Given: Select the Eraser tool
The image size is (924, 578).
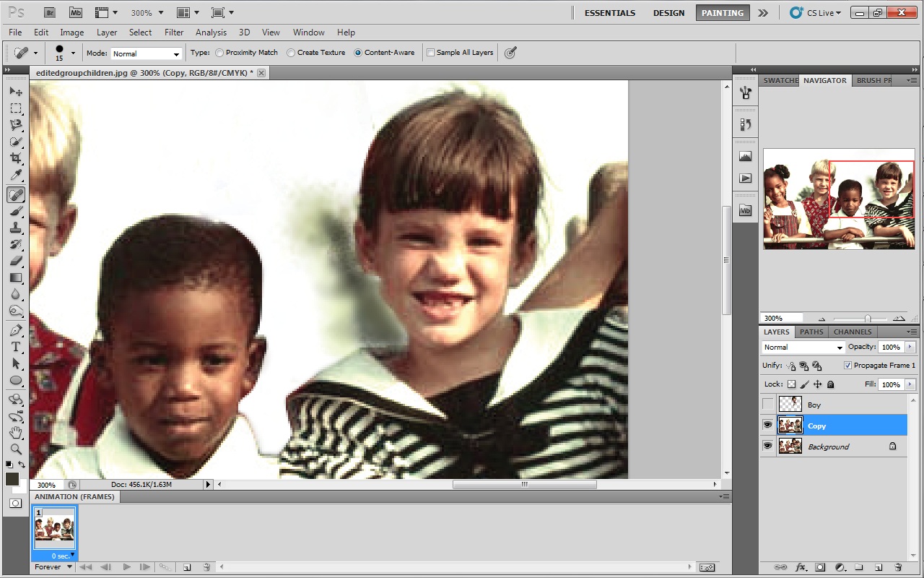Looking at the screenshot, I should point(16,261).
